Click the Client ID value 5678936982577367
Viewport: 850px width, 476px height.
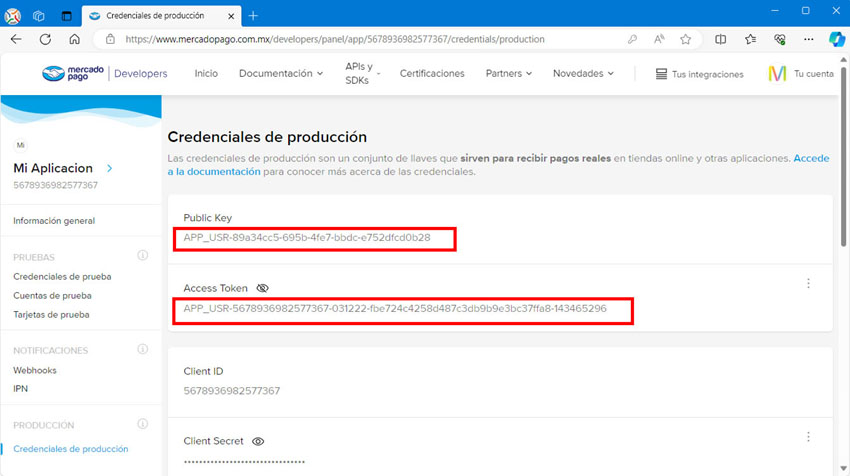point(231,391)
